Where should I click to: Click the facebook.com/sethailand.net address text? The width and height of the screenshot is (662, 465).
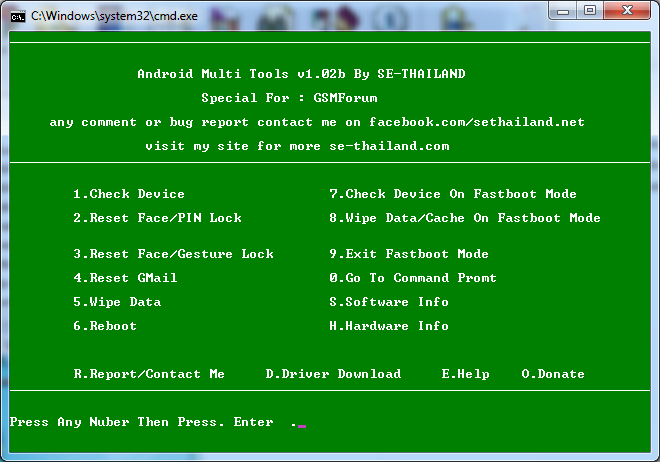[x=477, y=122]
